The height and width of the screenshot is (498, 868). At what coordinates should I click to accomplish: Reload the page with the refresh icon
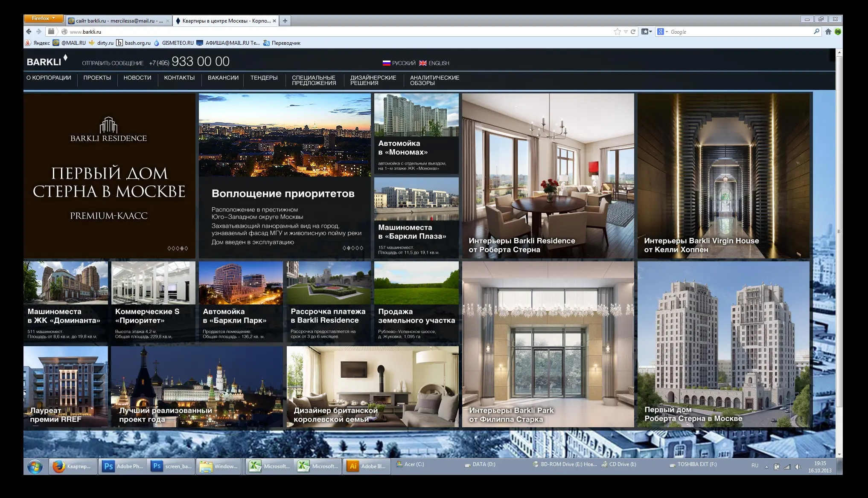pyautogui.click(x=633, y=32)
